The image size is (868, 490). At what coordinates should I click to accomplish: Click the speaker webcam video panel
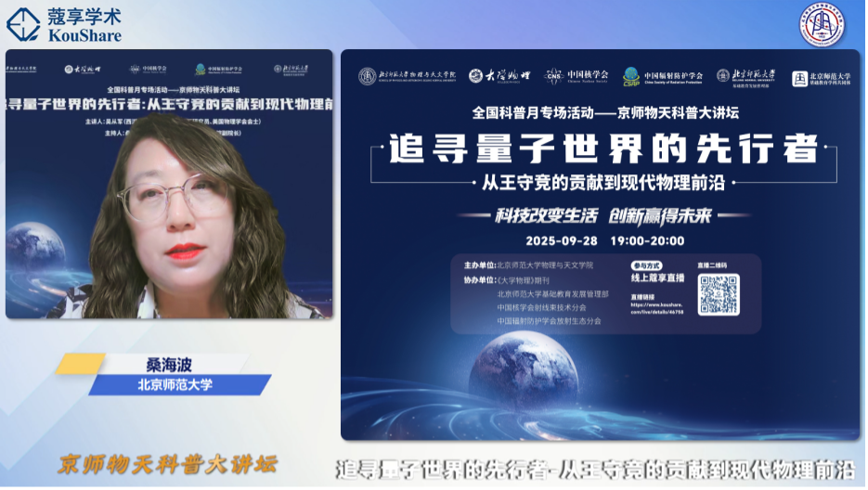click(169, 184)
